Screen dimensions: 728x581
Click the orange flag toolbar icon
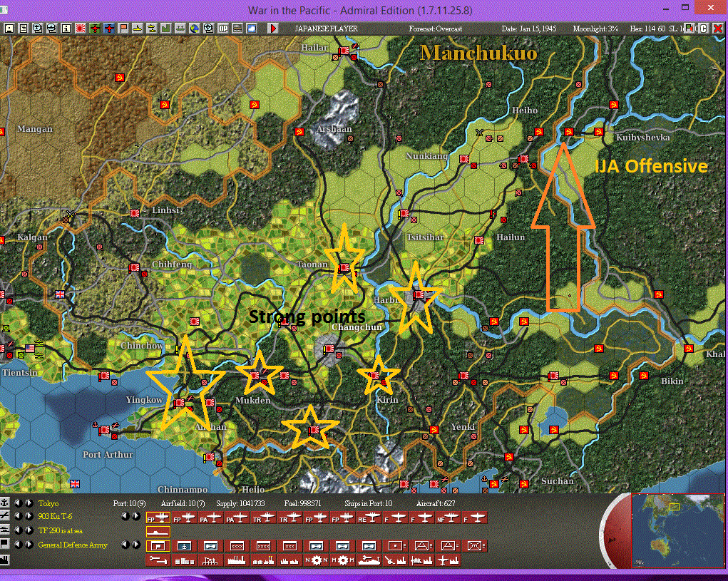pyautogui.click(x=123, y=29)
